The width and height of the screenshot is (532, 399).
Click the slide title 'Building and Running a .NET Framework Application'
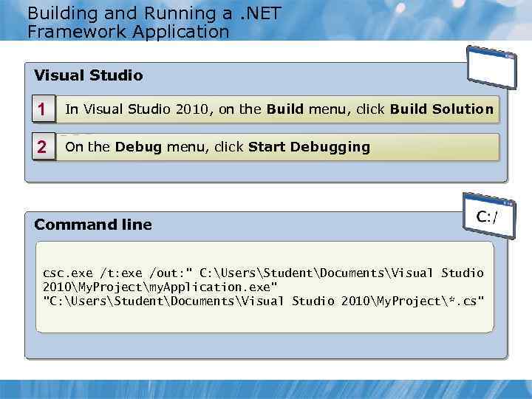click(154, 22)
